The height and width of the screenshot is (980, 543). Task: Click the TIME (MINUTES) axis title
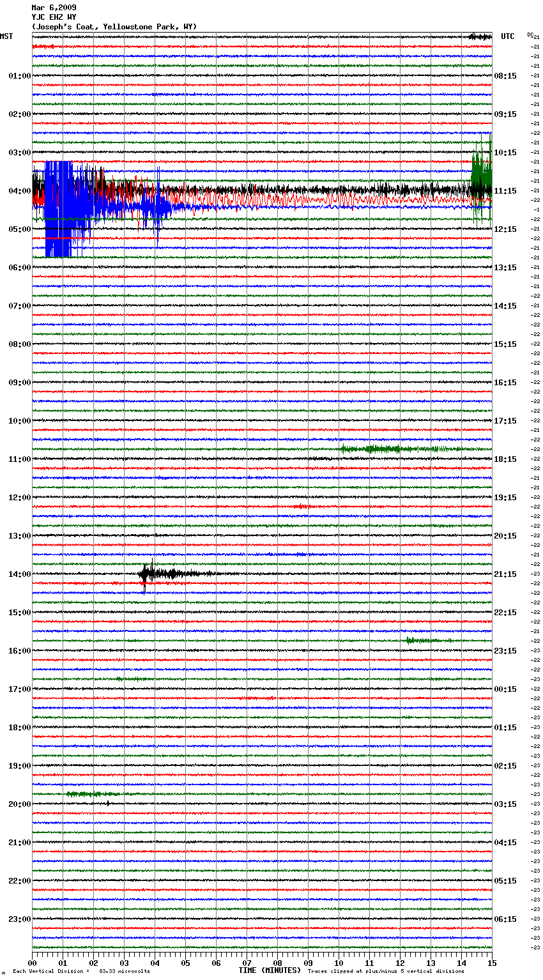tap(270, 970)
